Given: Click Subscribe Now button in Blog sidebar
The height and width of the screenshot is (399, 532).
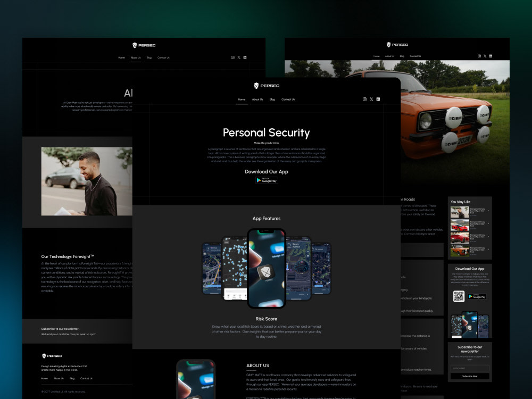Looking at the screenshot, I should point(470,376).
